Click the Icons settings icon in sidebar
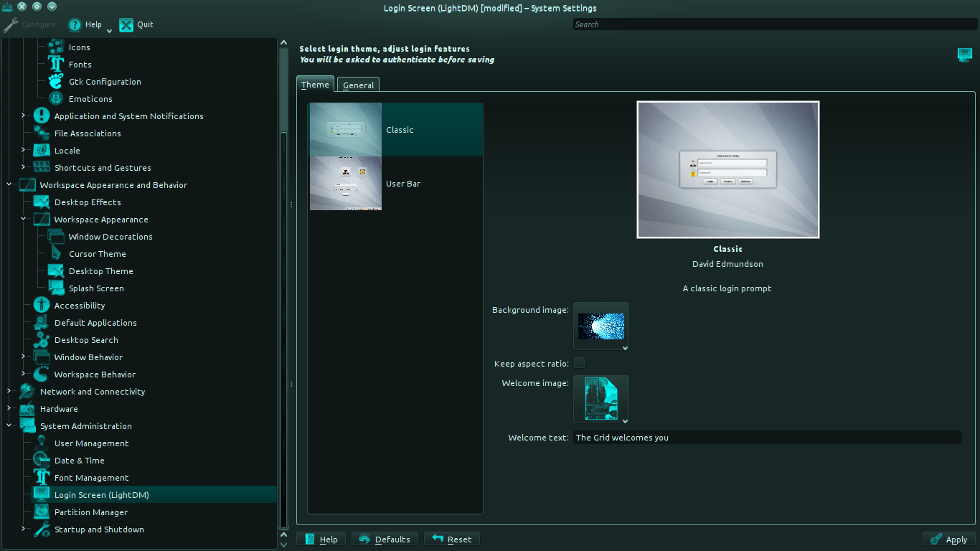Viewport: 980px width, 551px height. tap(56, 47)
